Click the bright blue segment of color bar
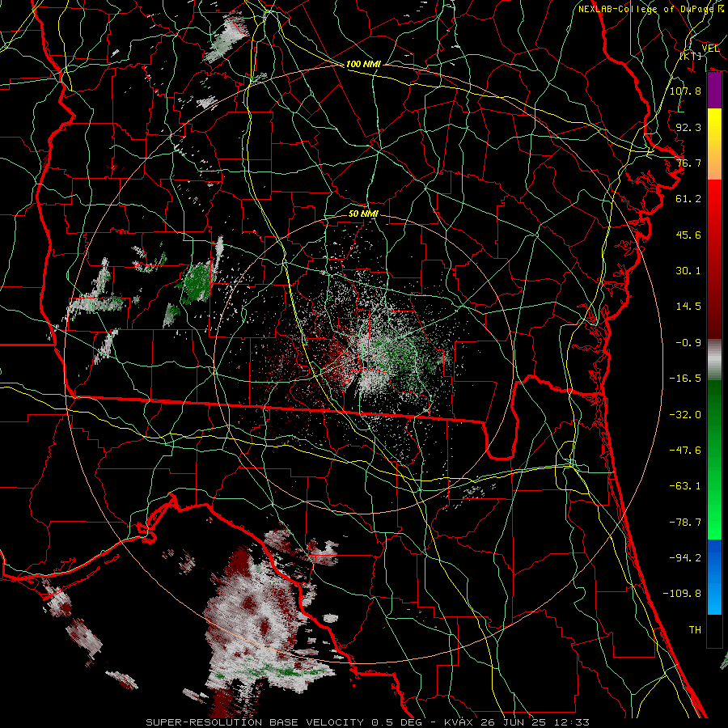The image size is (728, 728). point(714,577)
